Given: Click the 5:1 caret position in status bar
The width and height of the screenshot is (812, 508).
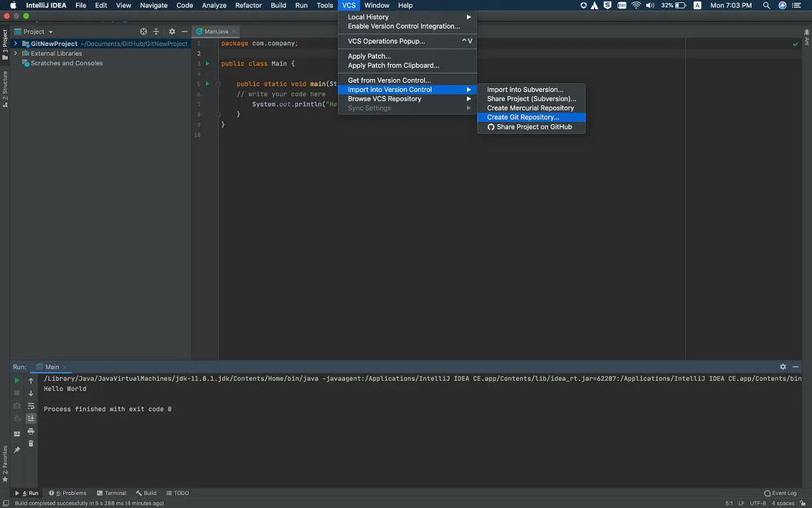Looking at the screenshot, I should (x=729, y=503).
